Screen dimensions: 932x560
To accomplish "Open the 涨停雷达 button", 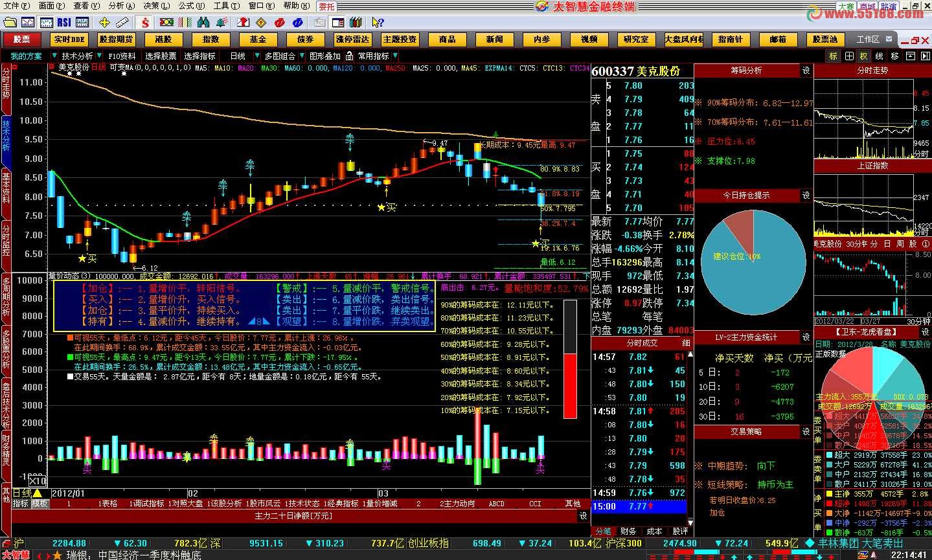I will 353,39.
